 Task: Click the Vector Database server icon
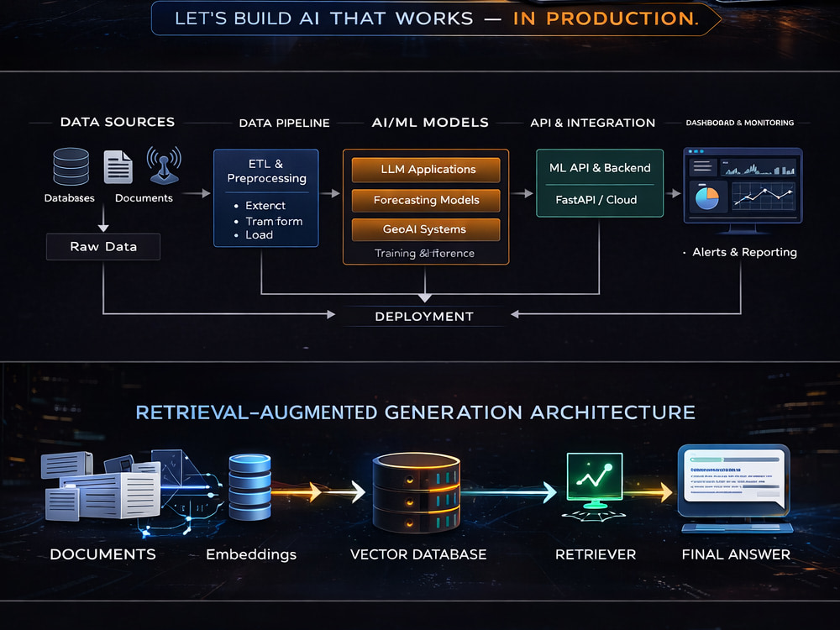click(417, 492)
